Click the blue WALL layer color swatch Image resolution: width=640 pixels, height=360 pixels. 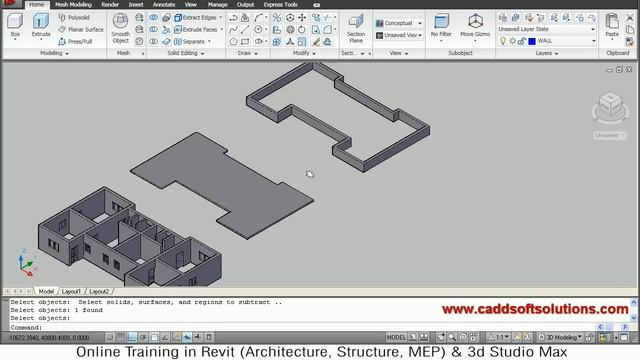[532, 41]
